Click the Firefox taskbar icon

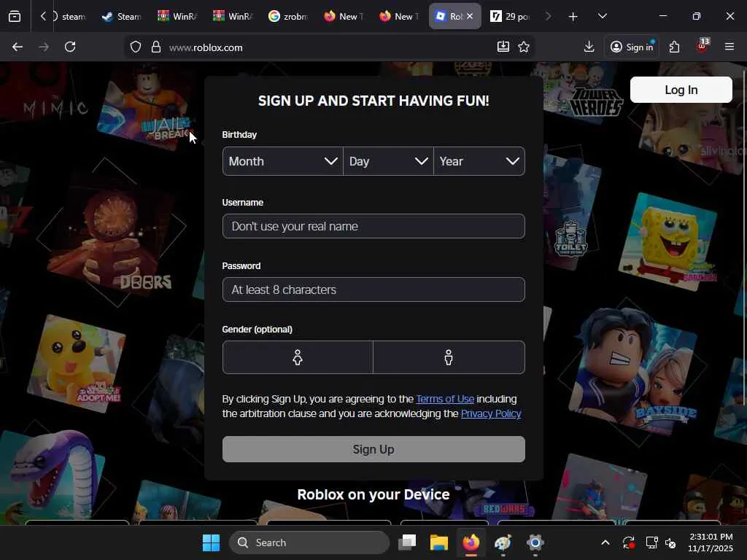[x=471, y=542]
